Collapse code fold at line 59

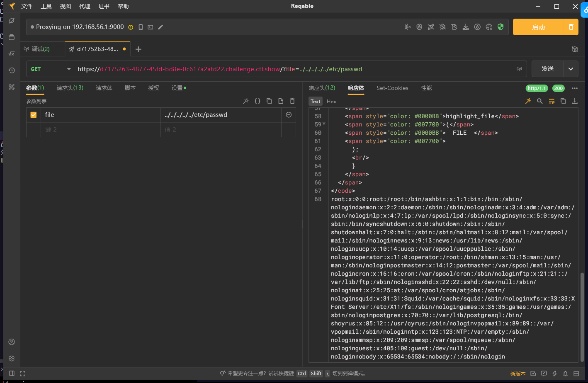coord(324,124)
